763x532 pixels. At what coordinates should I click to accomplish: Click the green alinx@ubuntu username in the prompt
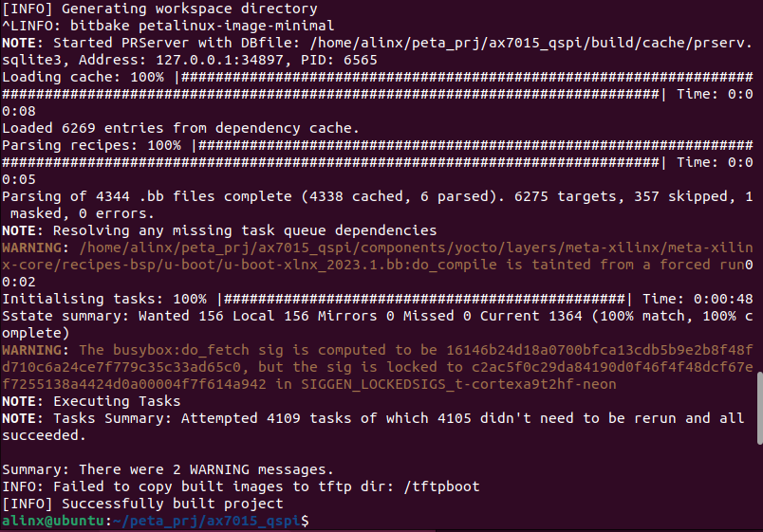pyautogui.click(x=53, y=521)
